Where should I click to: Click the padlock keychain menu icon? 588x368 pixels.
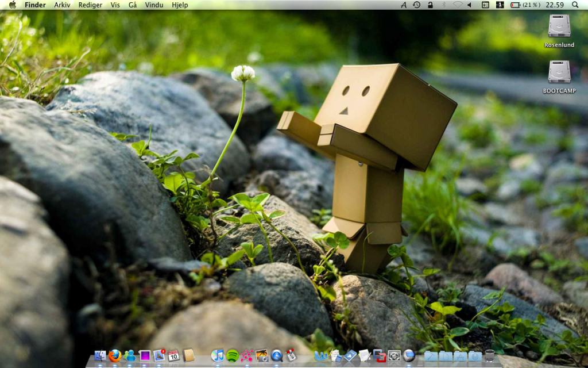[430, 5]
